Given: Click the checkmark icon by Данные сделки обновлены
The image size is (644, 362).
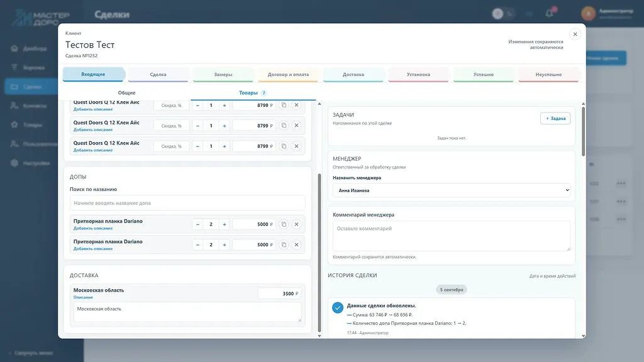Looking at the screenshot, I should [338, 307].
